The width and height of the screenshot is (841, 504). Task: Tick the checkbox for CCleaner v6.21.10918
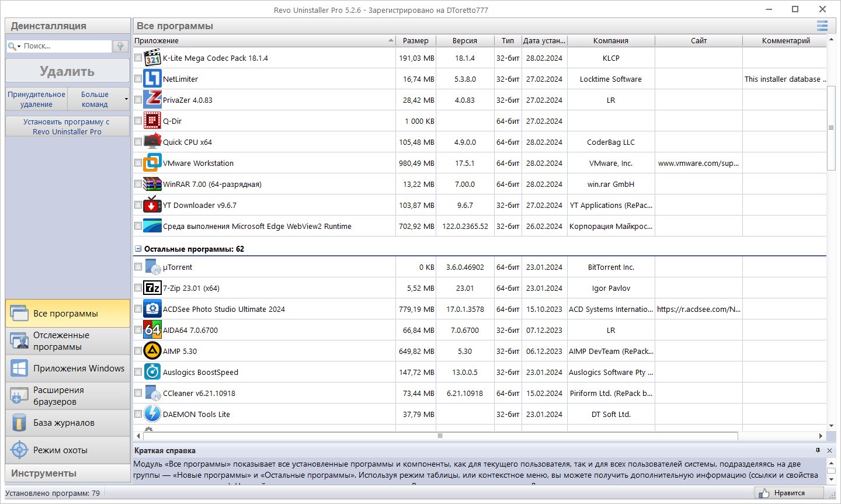click(x=138, y=393)
